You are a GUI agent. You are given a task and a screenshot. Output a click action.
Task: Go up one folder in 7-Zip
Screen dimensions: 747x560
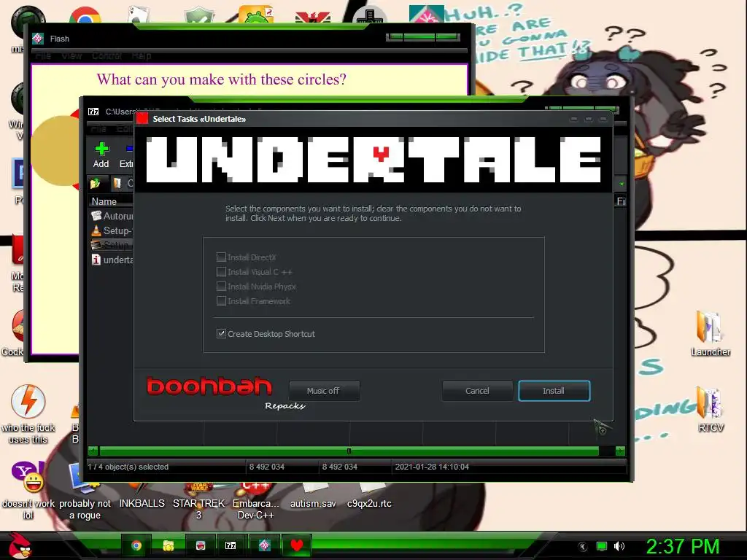point(96,183)
